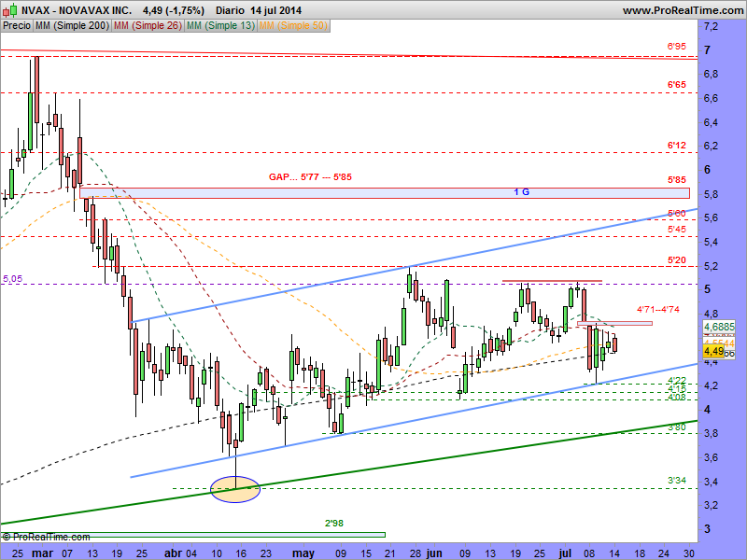The height and width of the screenshot is (560, 747).
Task: Select the MM (Simple 50) indicator label
Action: point(293,26)
